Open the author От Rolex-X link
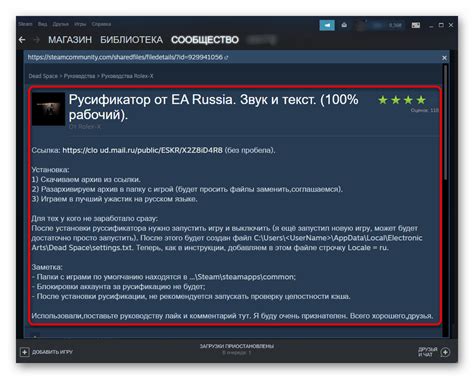This screenshot has width=474, height=379. tap(85, 127)
